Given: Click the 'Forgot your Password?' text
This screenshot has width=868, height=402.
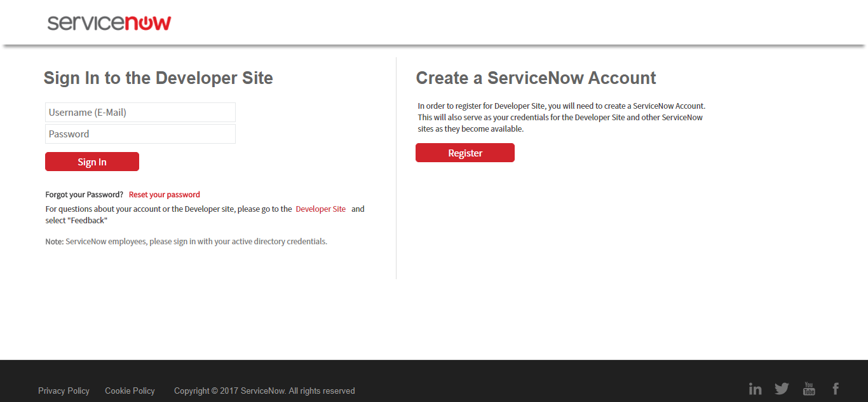Looking at the screenshot, I should click(x=84, y=195).
